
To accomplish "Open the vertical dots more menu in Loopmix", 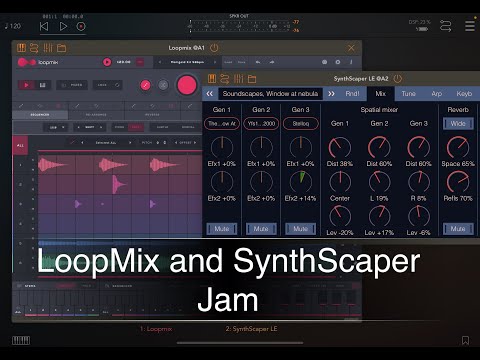I will coord(351,62).
